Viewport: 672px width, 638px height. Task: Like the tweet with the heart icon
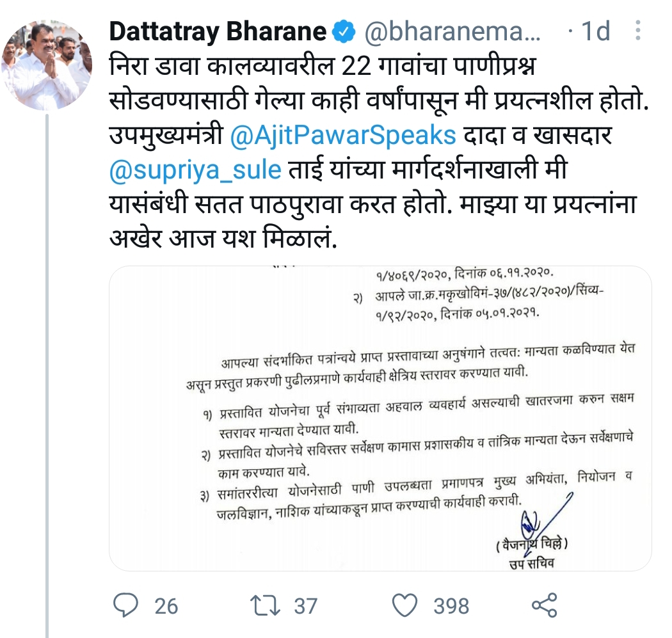tap(404, 605)
